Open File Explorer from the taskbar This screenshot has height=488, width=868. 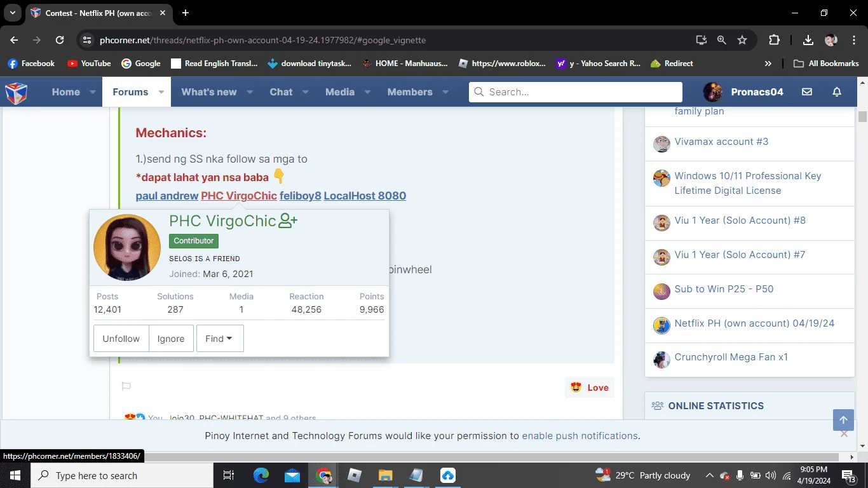pyautogui.click(x=386, y=475)
